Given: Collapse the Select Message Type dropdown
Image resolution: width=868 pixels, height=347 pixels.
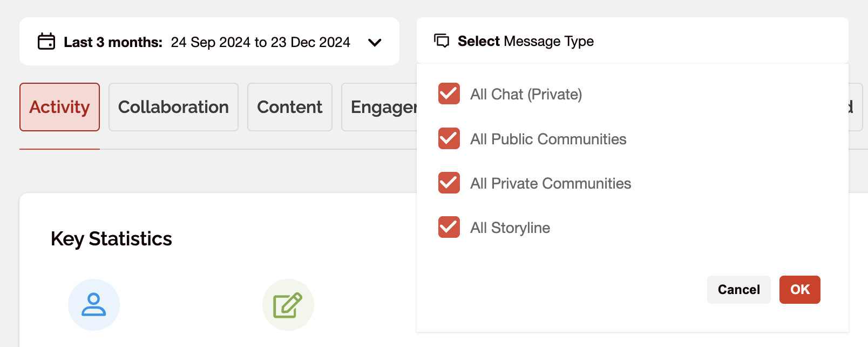Looking at the screenshot, I should pos(633,41).
